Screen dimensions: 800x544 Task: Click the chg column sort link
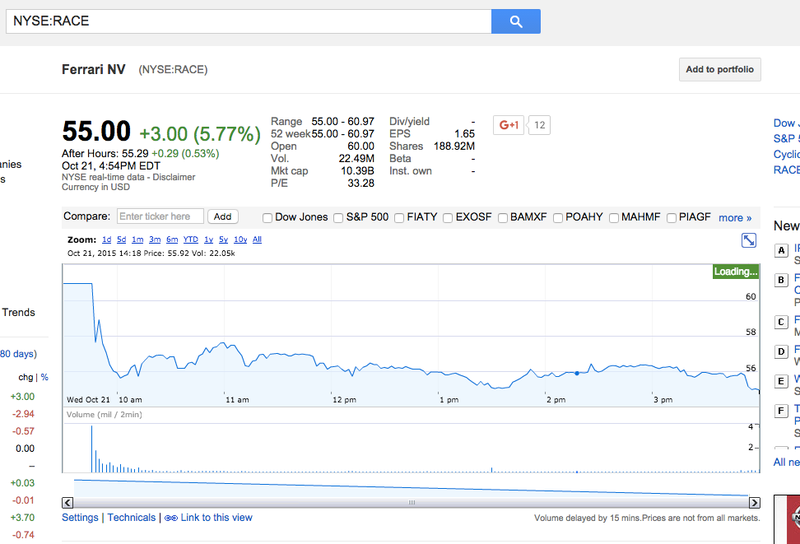26,377
